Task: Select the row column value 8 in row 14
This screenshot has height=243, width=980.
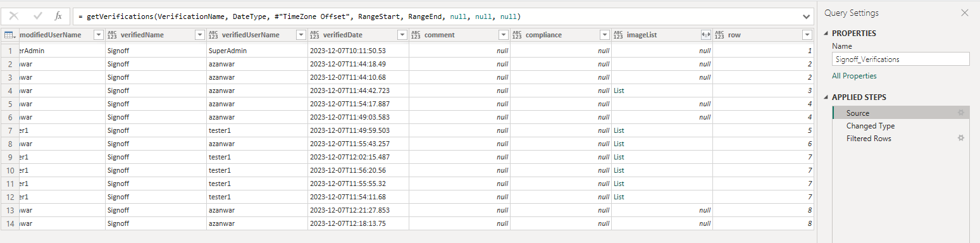Action: (x=763, y=223)
